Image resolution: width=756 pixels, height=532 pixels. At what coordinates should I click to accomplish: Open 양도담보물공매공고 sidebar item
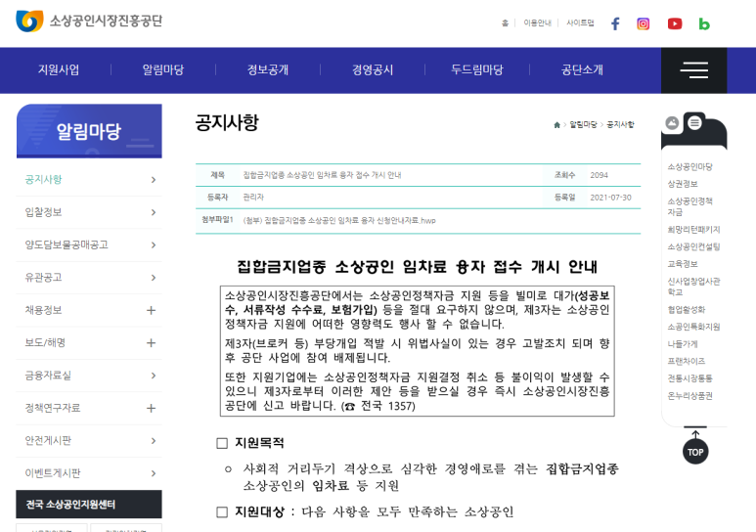coord(67,244)
